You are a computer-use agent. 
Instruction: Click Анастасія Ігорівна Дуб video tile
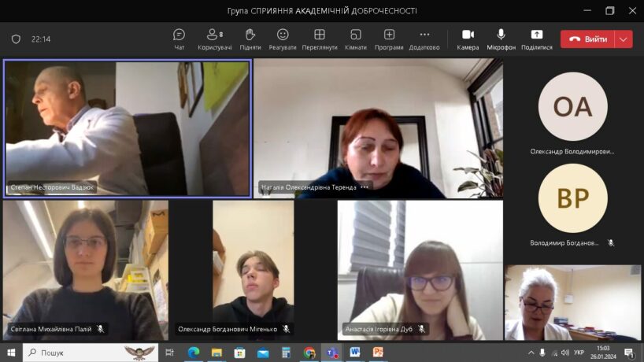coord(420,269)
